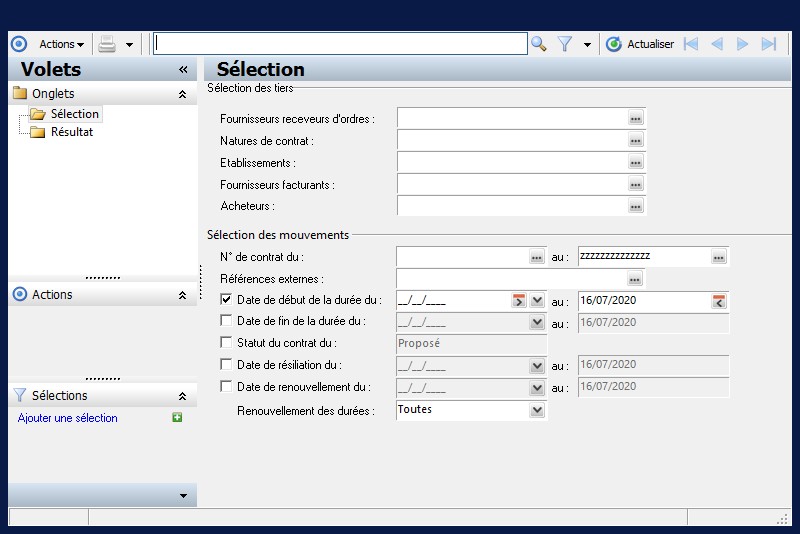Check Date de renouvellement du
The height and width of the screenshot is (534, 800).
pyautogui.click(x=226, y=386)
